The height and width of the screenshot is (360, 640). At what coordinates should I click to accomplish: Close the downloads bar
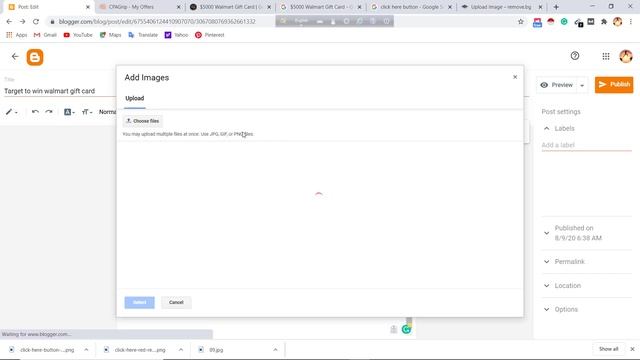tap(632, 349)
